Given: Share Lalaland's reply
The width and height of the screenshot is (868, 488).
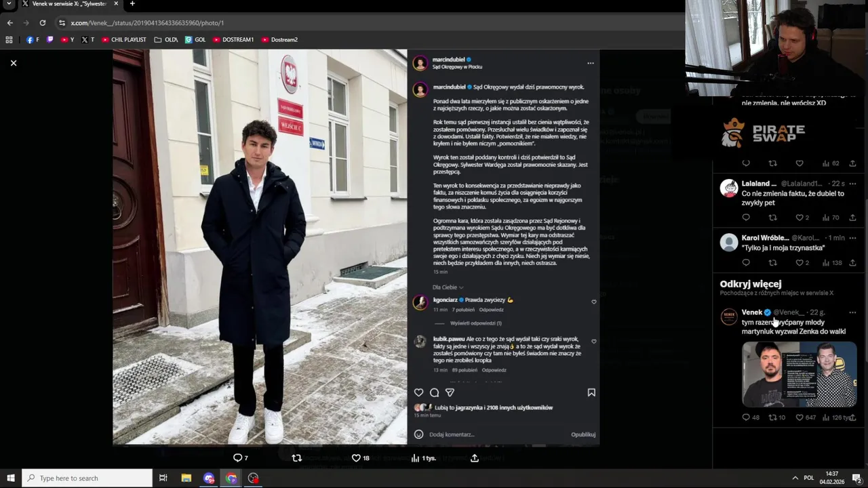Looking at the screenshot, I should point(852,218).
